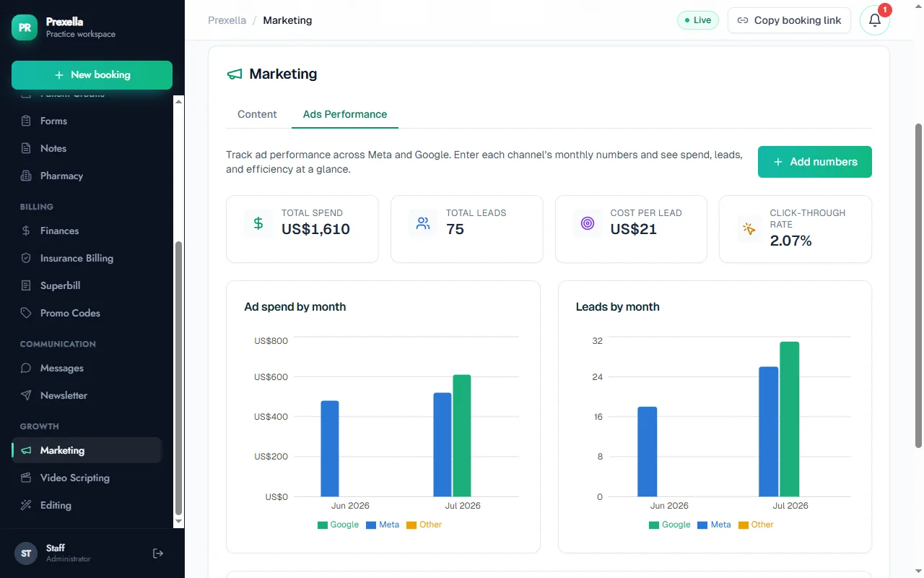The width and height of the screenshot is (924, 578).
Task: Click the Notes document icon in sidebar
Action: pyautogui.click(x=26, y=148)
